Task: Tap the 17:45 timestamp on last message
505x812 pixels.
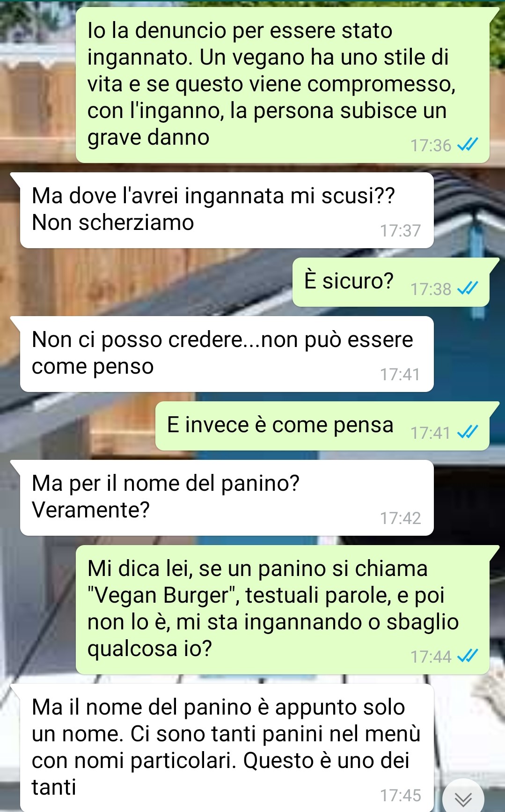Action: [x=400, y=796]
